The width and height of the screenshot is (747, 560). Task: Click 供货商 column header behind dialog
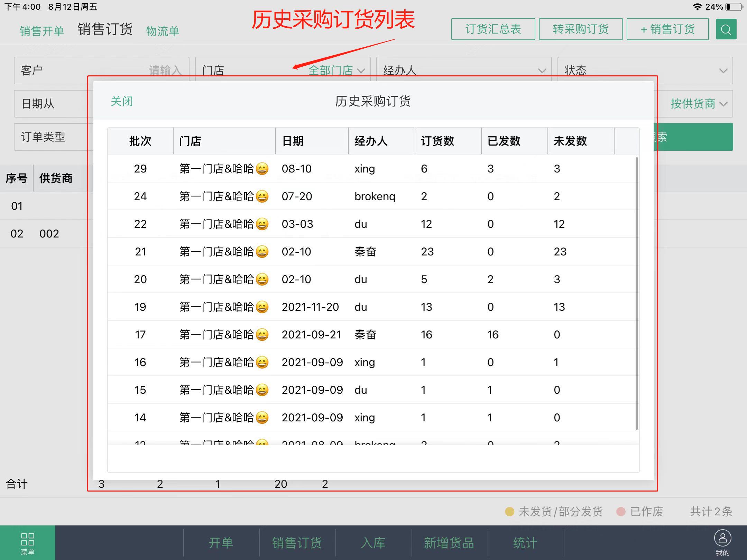coord(56,178)
